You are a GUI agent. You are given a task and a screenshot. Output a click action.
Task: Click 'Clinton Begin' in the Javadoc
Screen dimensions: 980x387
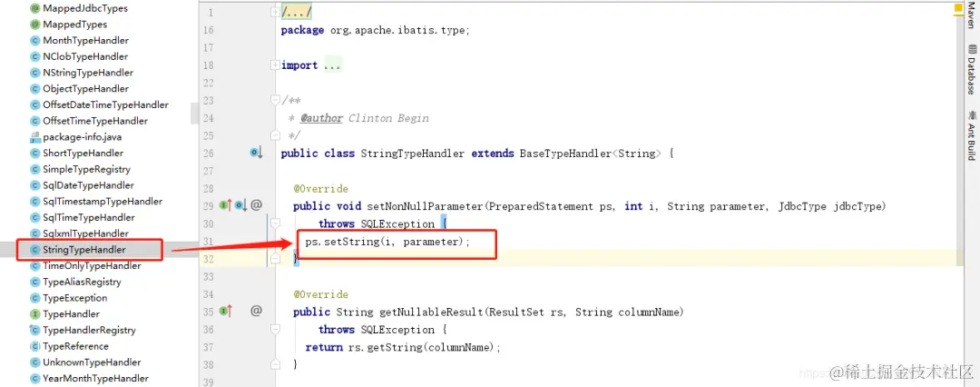[x=388, y=118]
